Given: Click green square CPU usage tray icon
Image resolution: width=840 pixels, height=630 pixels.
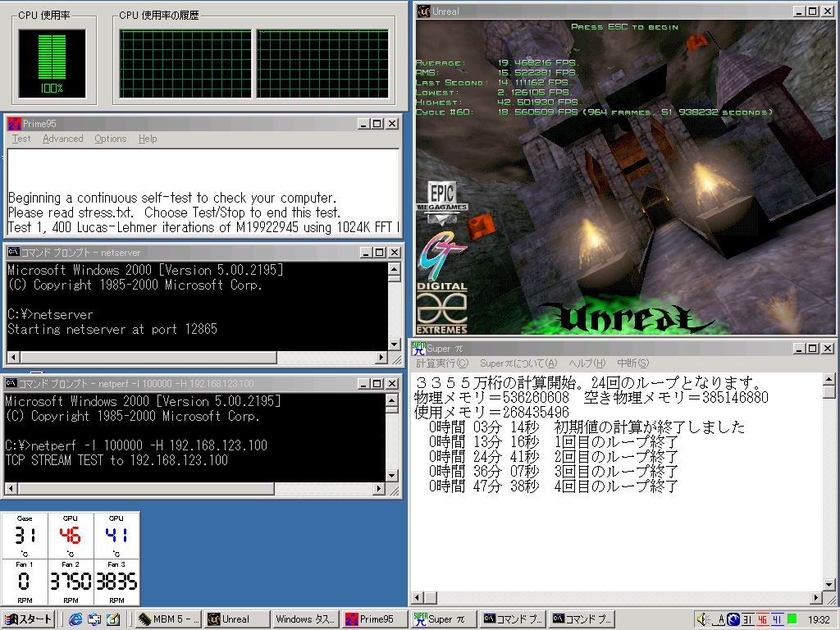Looking at the screenshot, I should pos(791,620).
